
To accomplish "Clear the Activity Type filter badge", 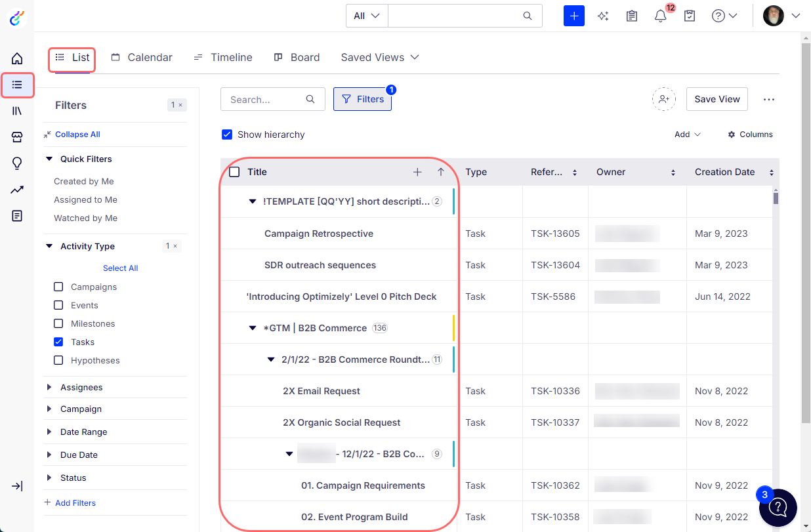I will (172, 246).
